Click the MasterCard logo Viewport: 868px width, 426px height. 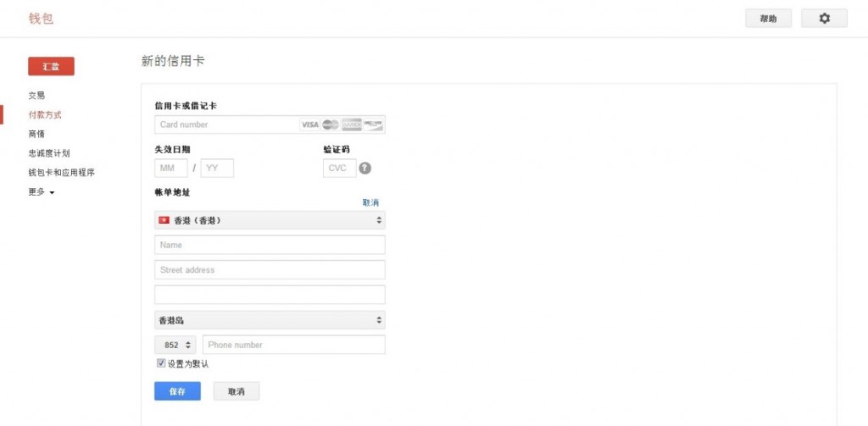coord(331,124)
